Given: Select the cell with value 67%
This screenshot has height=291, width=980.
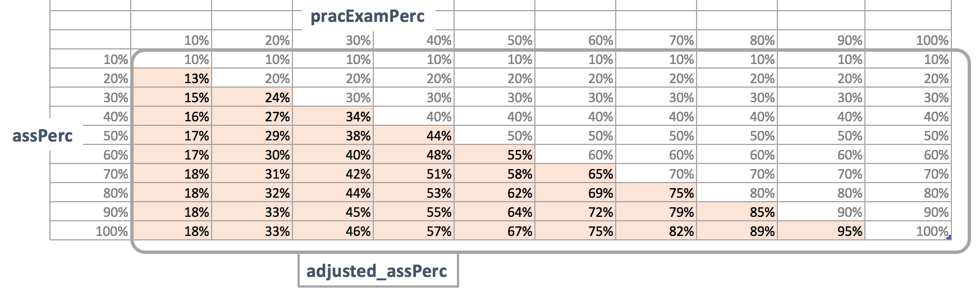Looking at the screenshot, I should click(494, 231).
